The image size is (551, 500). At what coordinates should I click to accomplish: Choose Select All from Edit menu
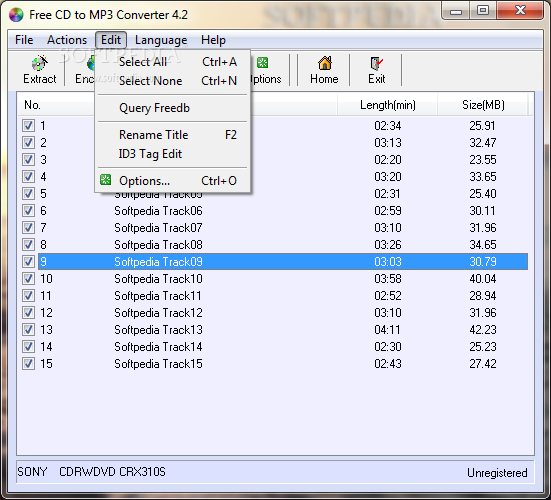(x=173, y=62)
